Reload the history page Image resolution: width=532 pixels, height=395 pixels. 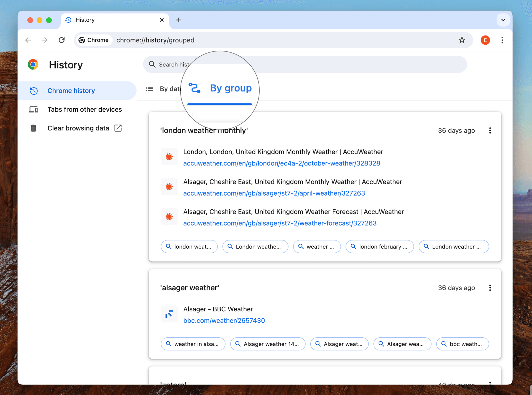62,40
